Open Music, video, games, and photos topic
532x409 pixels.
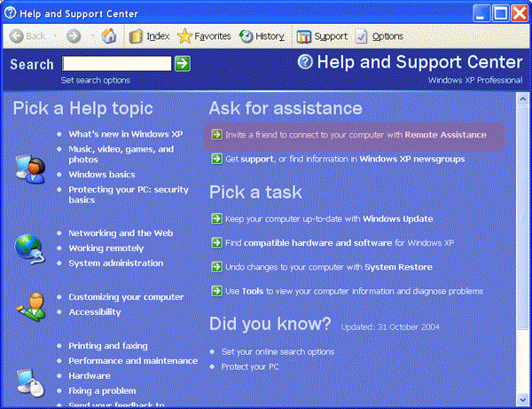click(x=121, y=154)
